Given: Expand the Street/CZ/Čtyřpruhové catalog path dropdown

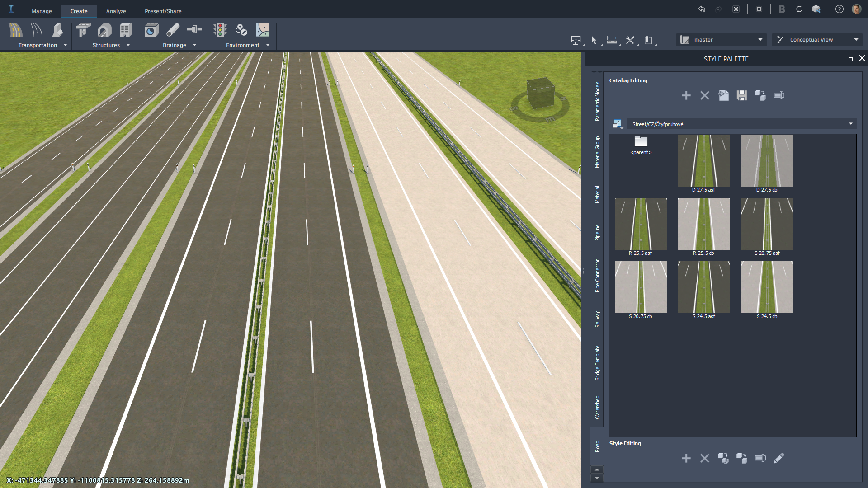Looking at the screenshot, I should click(850, 124).
